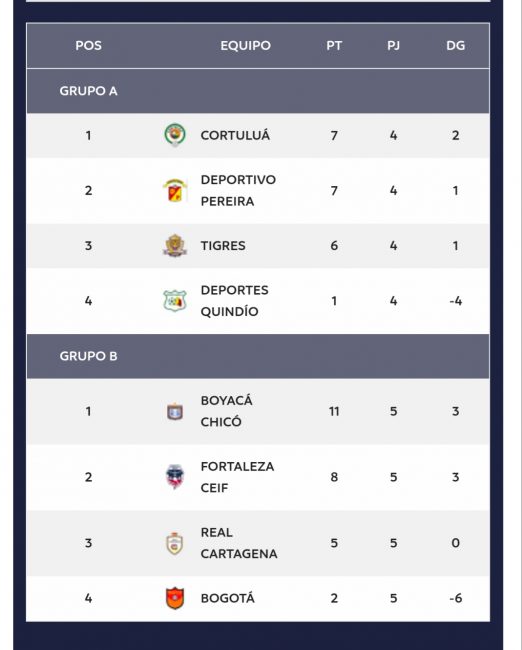Screen dimensions: 522x650
Task: Click the POS column header
Action: [x=88, y=46]
